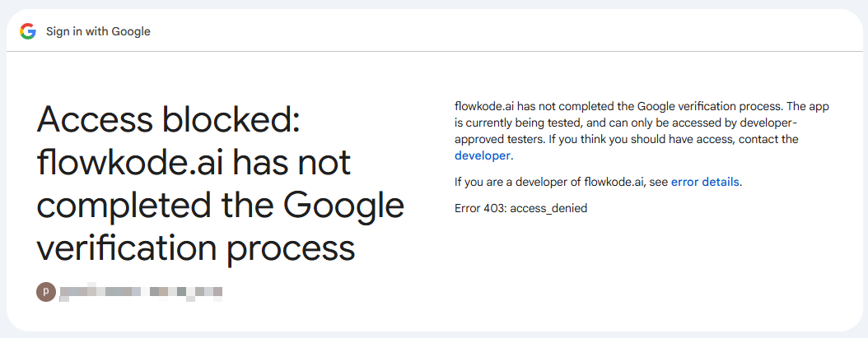Open the blue developer contact link

[482, 155]
